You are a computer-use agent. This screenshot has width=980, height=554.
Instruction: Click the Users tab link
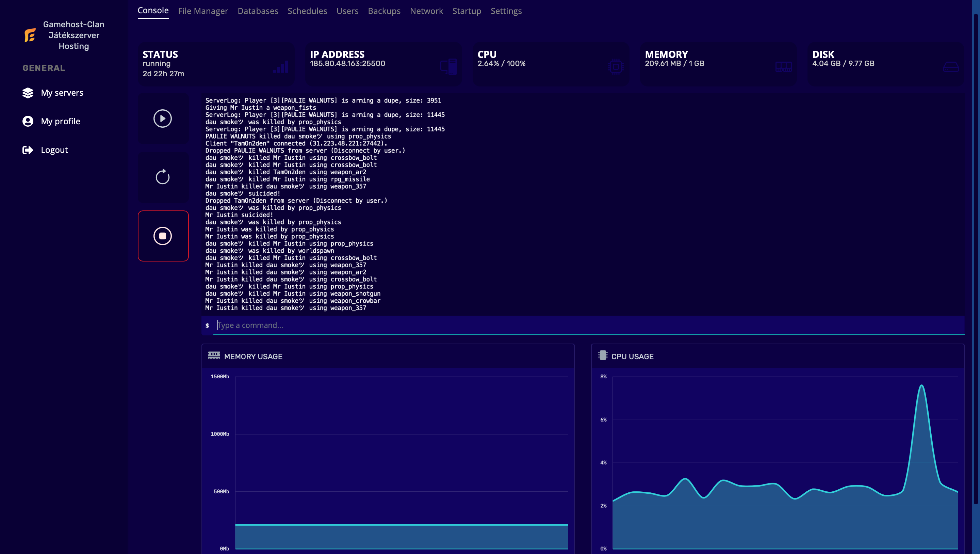coord(347,11)
